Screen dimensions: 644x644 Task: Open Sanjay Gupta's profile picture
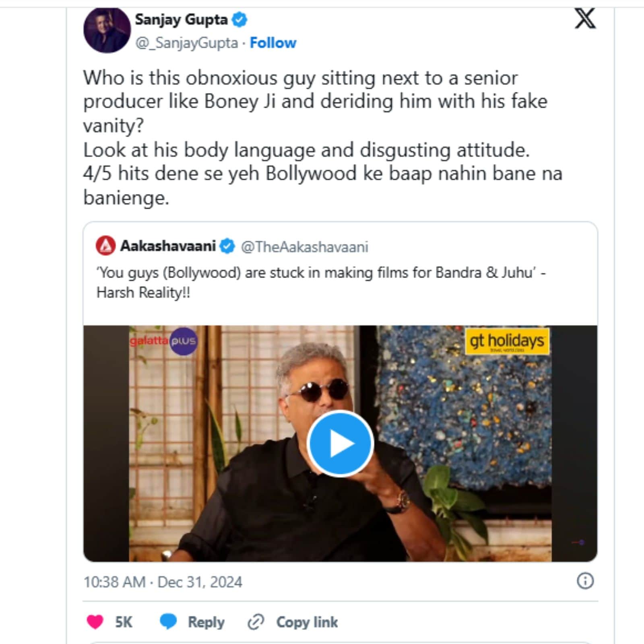107,30
